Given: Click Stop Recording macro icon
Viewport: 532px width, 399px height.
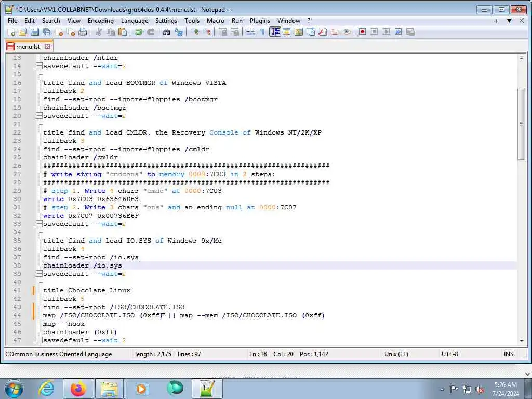Looking at the screenshot, I should tap(374, 32).
